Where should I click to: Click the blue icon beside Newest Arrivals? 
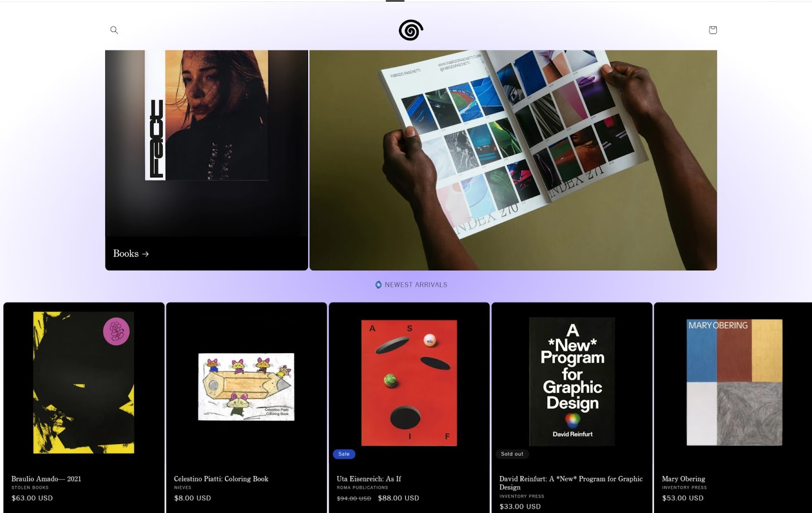[378, 285]
